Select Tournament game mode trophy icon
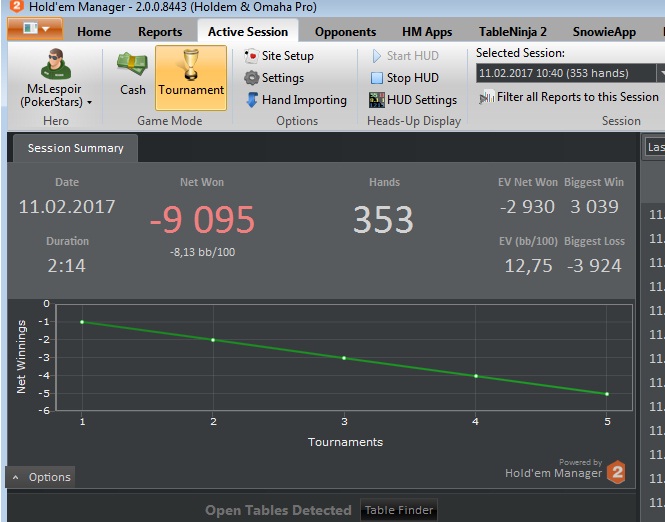 [x=191, y=64]
